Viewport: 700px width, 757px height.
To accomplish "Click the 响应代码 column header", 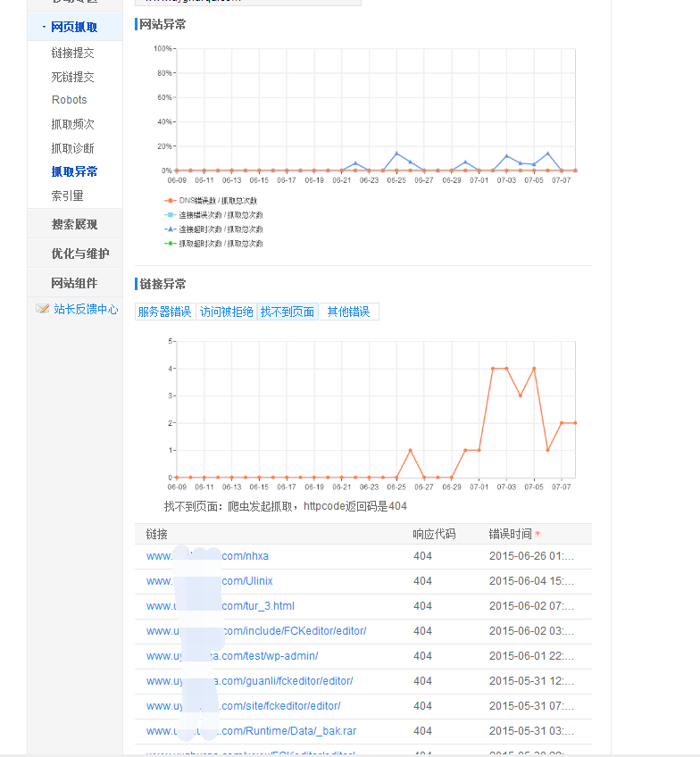I will (x=434, y=534).
